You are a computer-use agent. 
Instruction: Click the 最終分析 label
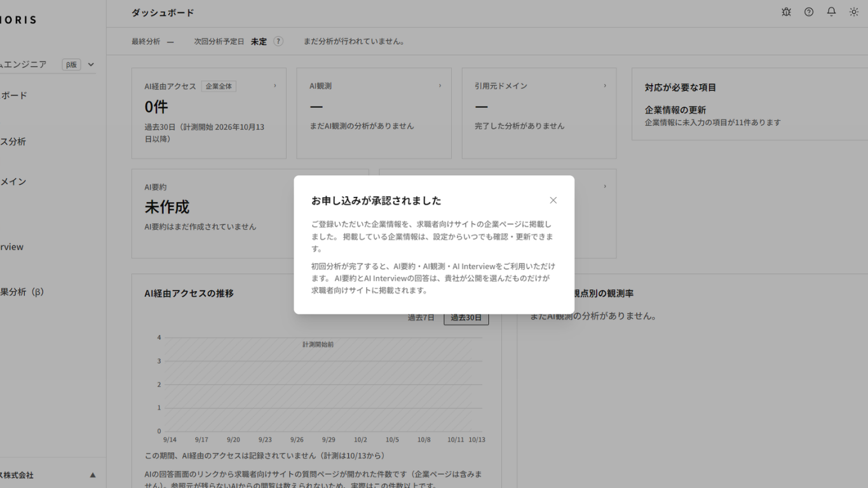(x=146, y=41)
